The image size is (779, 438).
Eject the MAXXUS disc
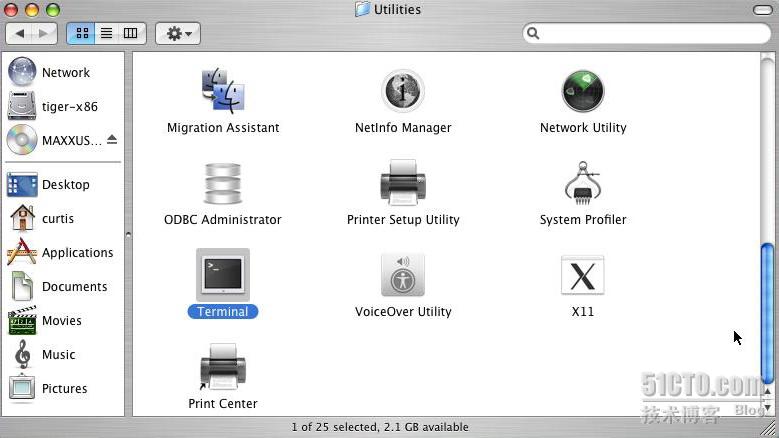(112, 140)
